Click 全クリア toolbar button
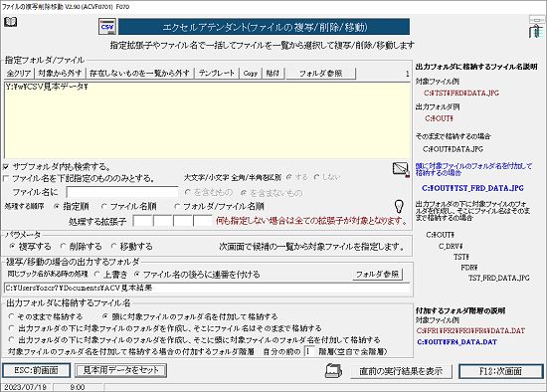This screenshot has width=547, height=392. point(19,74)
